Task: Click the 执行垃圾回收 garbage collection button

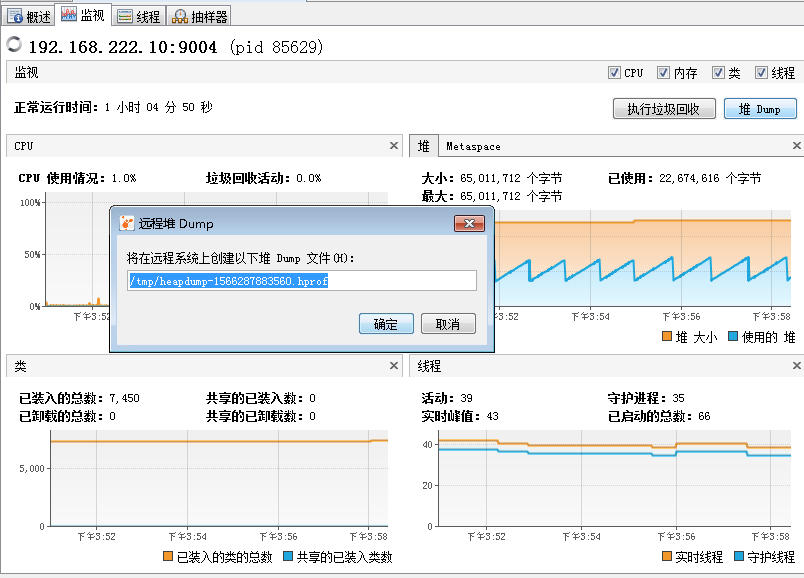Action: (665, 108)
